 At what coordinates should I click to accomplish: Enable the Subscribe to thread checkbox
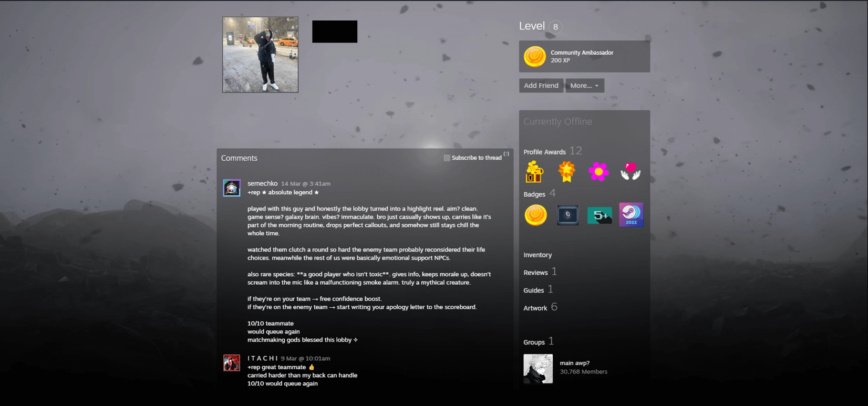point(447,158)
